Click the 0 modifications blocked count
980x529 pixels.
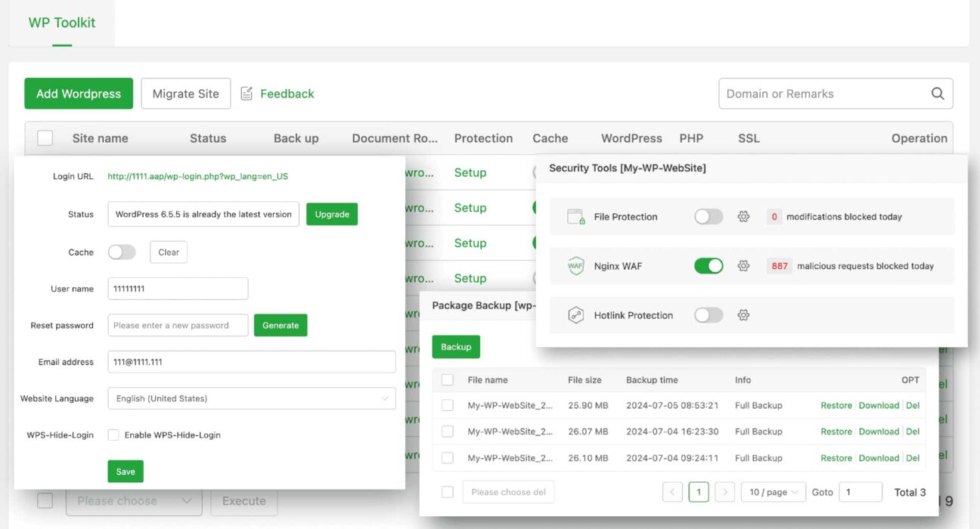774,217
